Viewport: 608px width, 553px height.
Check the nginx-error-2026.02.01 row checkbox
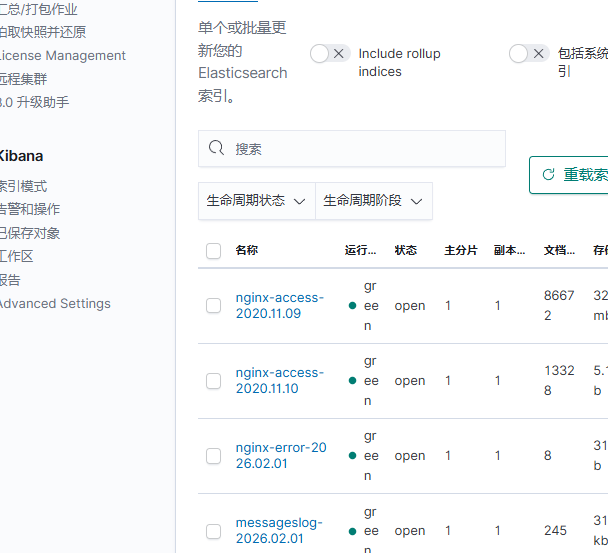(214, 456)
